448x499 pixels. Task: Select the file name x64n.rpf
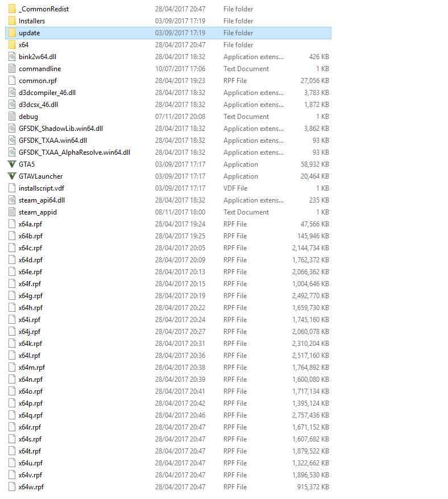click(31, 380)
